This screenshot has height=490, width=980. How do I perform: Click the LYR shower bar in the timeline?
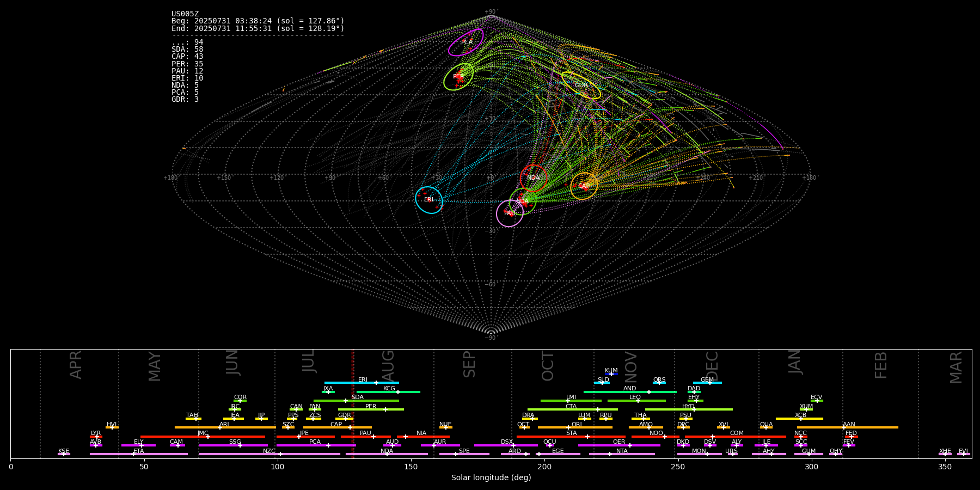[96, 436]
